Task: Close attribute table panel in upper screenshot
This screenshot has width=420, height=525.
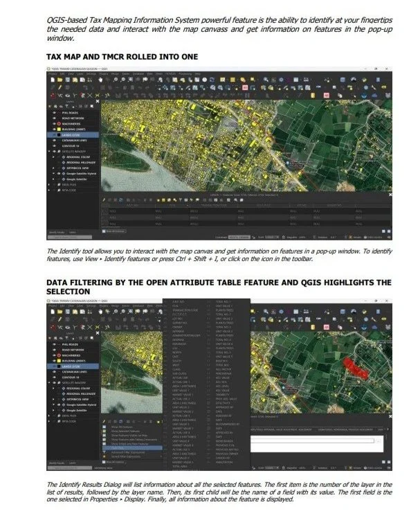Action: pyautogui.click(x=390, y=195)
